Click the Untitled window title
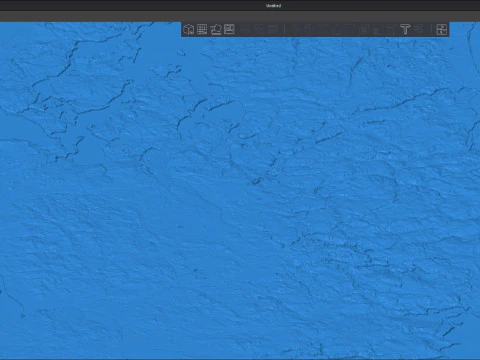This screenshot has width=480, height=360. pyautogui.click(x=273, y=6)
